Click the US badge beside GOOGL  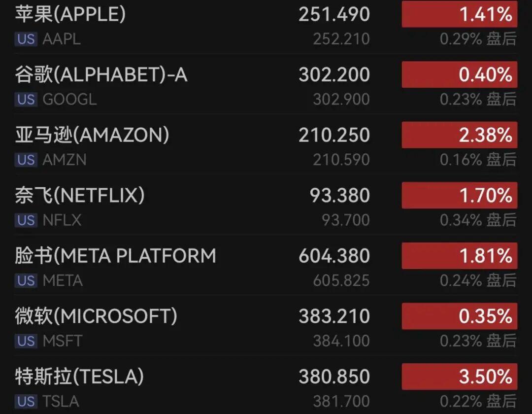(x=26, y=100)
